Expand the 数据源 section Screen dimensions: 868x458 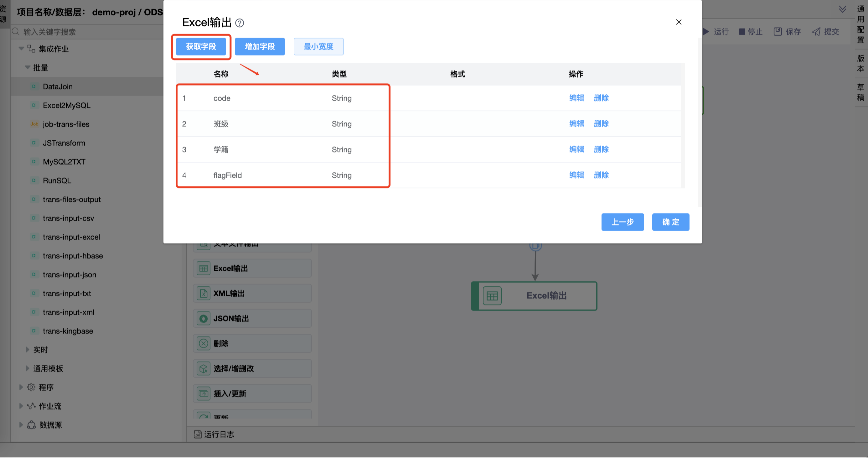[21, 425]
